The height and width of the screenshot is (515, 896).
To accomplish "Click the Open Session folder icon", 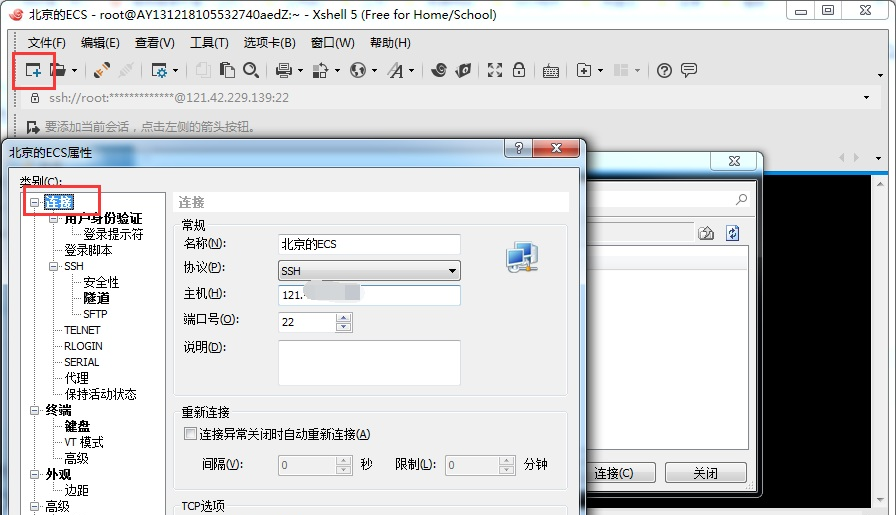I will [58, 70].
